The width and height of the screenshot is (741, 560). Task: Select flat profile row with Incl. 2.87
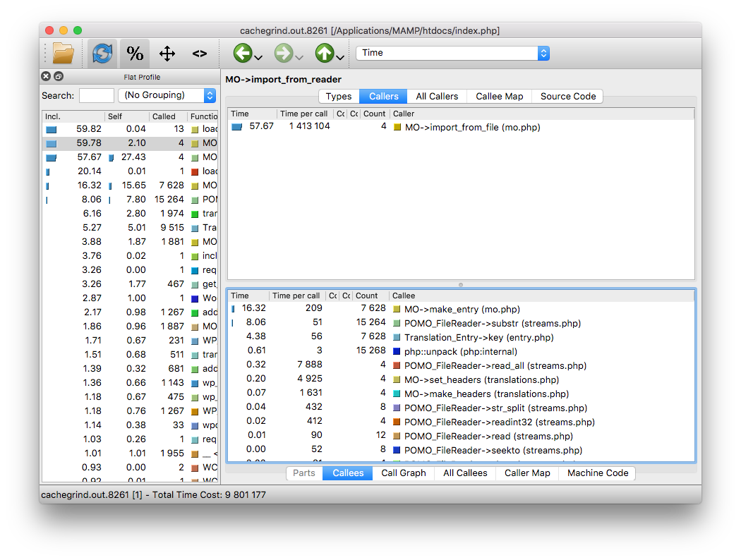click(131, 298)
